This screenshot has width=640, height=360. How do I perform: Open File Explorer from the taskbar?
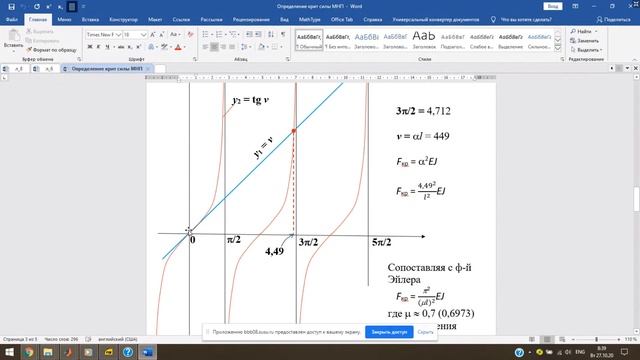(48, 352)
